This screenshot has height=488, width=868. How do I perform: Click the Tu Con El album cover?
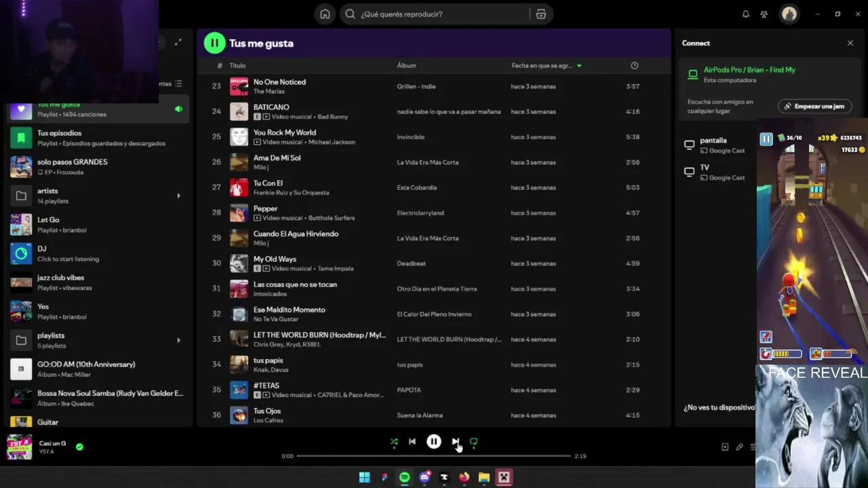(x=239, y=188)
